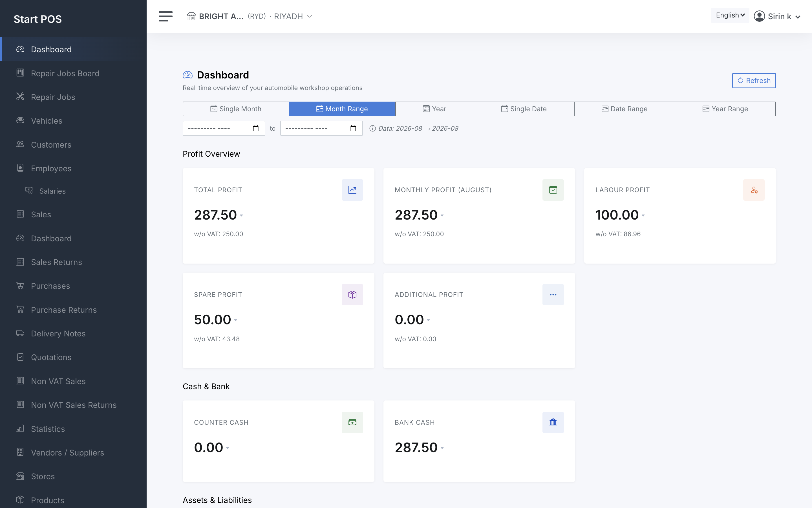Open the start month calendar picker icon
Screen dimensions: 812x508
pyautogui.click(x=256, y=128)
